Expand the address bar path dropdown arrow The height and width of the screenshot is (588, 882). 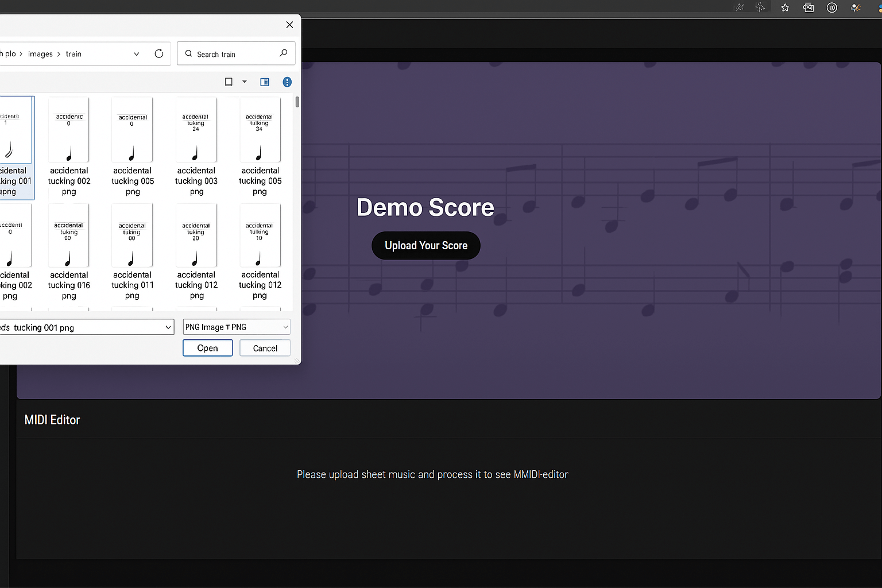[x=136, y=53]
